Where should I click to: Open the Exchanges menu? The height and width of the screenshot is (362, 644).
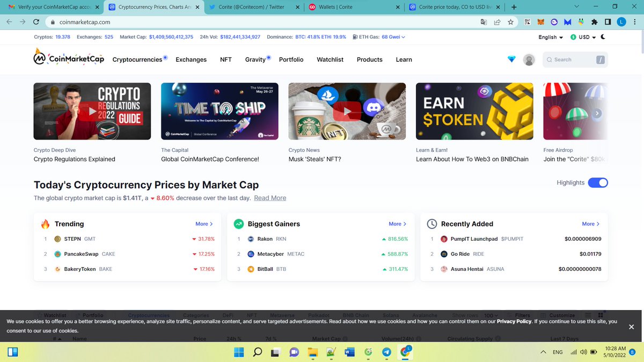pos(191,60)
